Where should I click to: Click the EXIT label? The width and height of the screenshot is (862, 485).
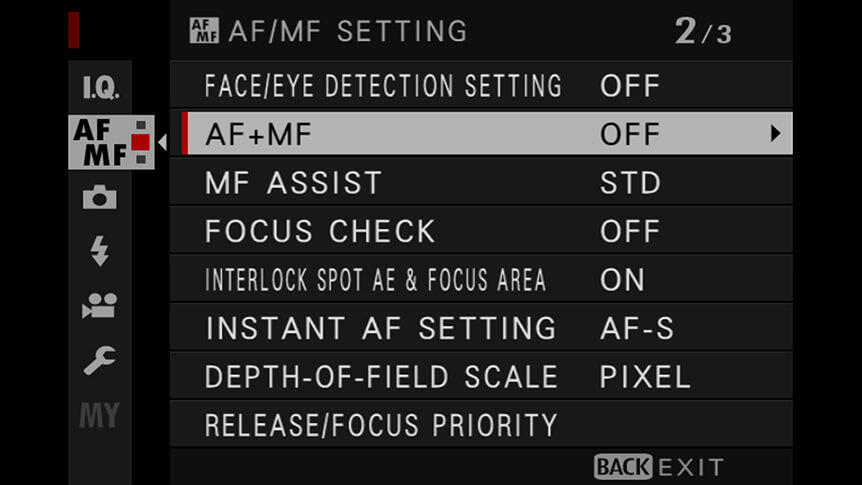[691, 468]
